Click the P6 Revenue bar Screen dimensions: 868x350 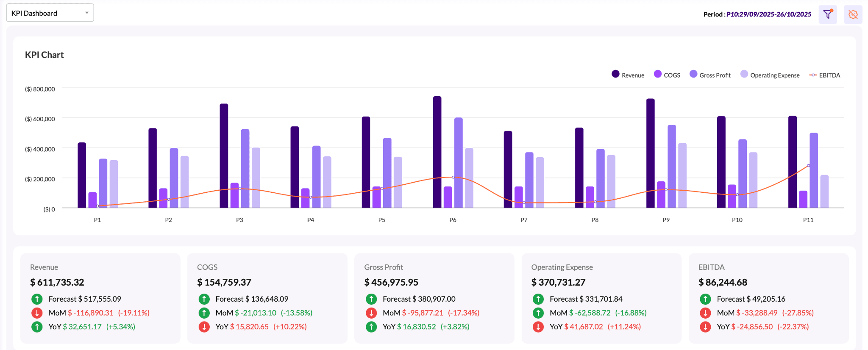pos(437,152)
